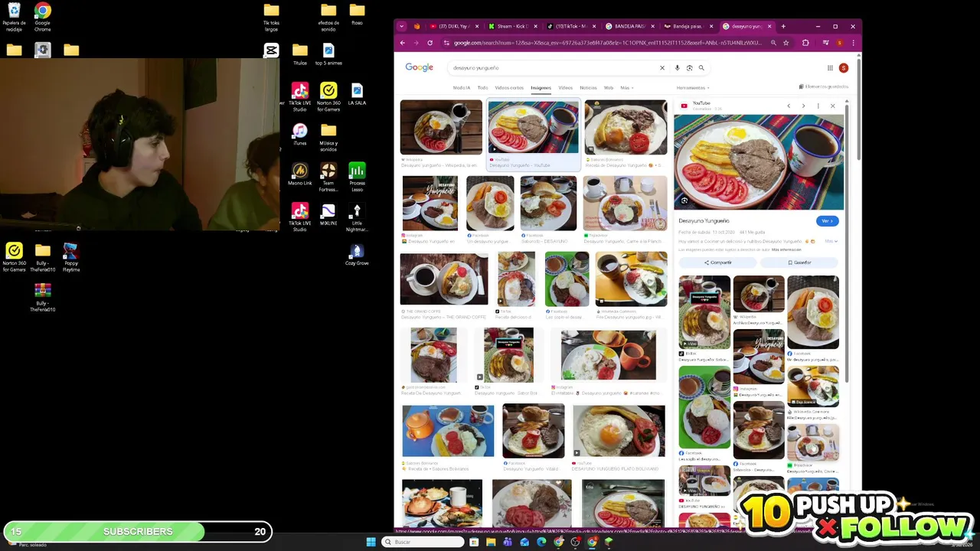Image resolution: width=980 pixels, height=551 pixels.
Task: Bookmark page with the star icon
Action: [786, 43]
